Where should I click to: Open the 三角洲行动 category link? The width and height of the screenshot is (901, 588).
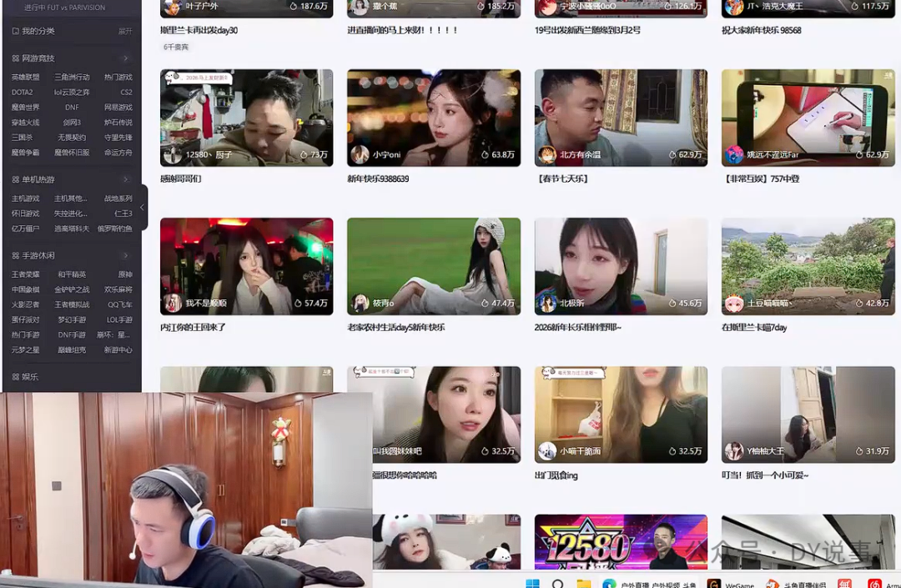(x=72, y=77)
